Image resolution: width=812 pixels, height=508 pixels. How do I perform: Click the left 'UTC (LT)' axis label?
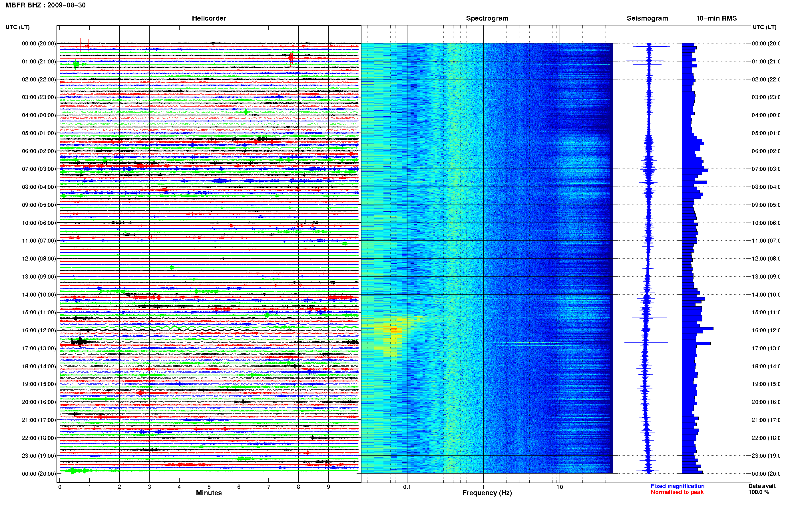pos(17,27)
